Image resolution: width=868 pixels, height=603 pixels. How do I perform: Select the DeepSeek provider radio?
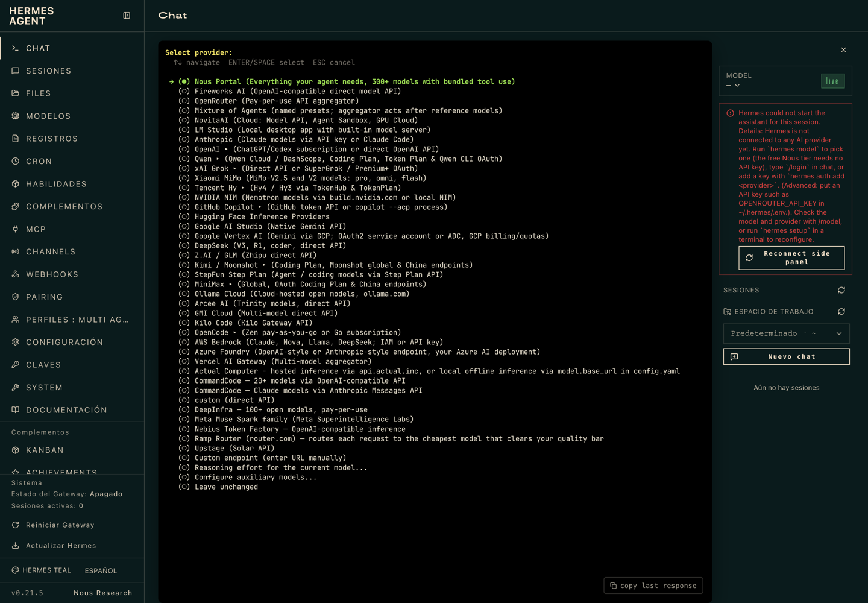click(184, 246)
